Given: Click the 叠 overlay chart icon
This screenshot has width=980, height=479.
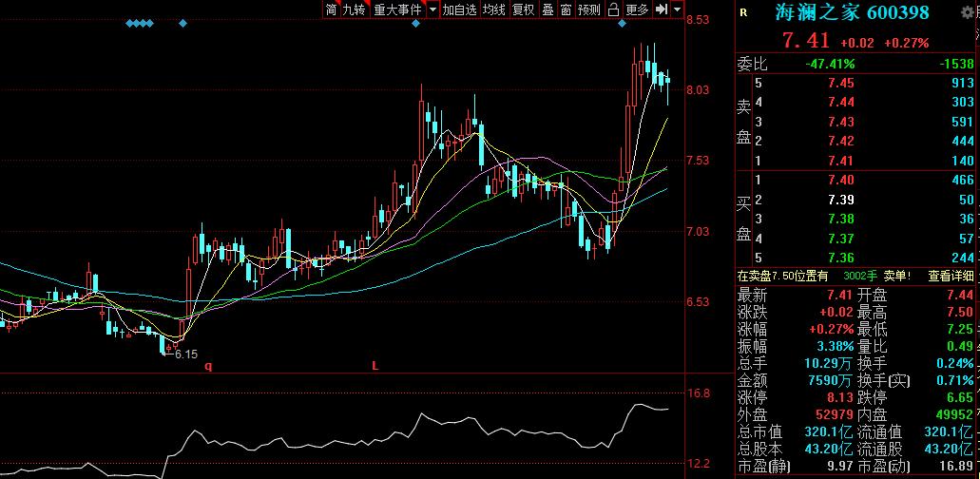Looking at the screenshot, I should pos(548,10).
